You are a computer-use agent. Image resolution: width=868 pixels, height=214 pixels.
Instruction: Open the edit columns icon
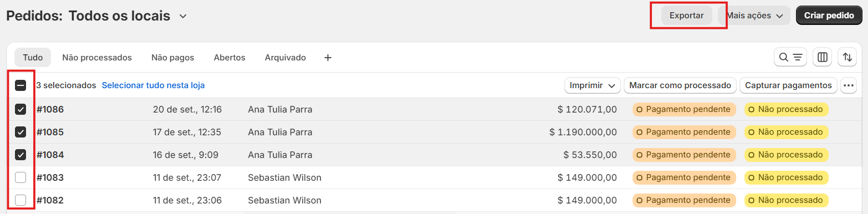point(823,57)
